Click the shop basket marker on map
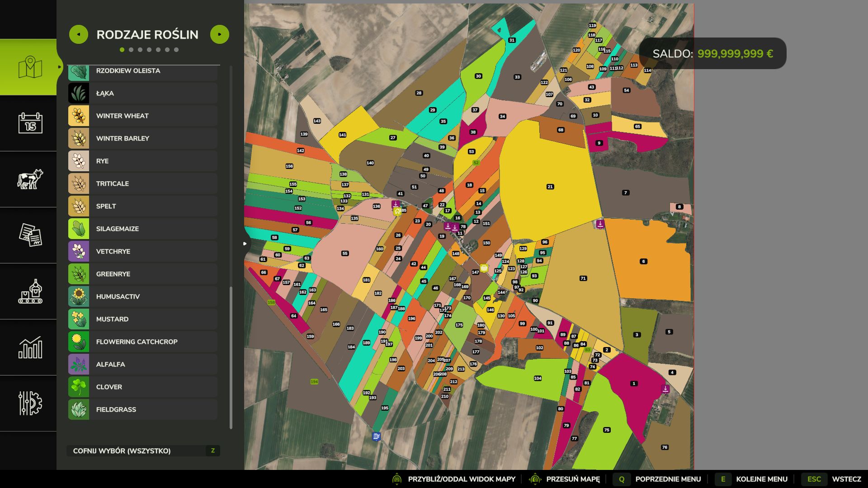This screenshot has height=488, width=868. coord(484,268)
